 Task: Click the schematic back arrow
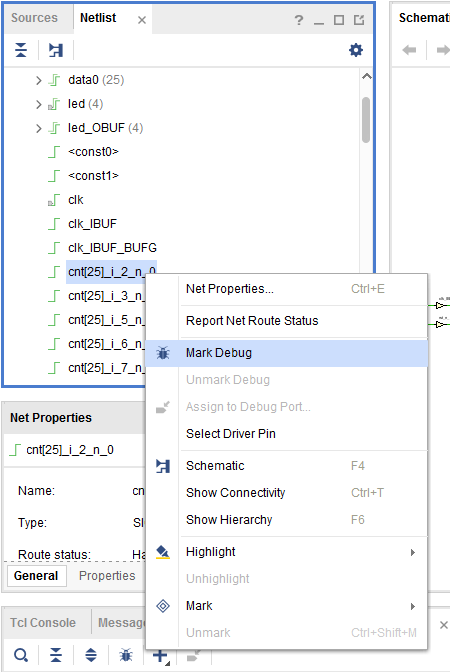pos(409,50)
